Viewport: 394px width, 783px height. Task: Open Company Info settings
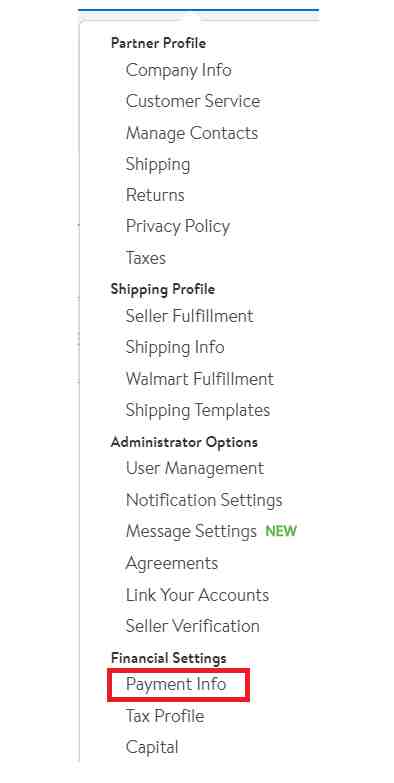[178, 70]
